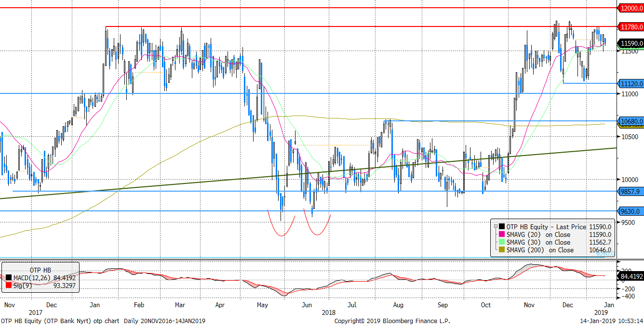This screenshot has width=644, height=325.
Task: Click the 10646.0 value in the legend
Action: (600, 250)
